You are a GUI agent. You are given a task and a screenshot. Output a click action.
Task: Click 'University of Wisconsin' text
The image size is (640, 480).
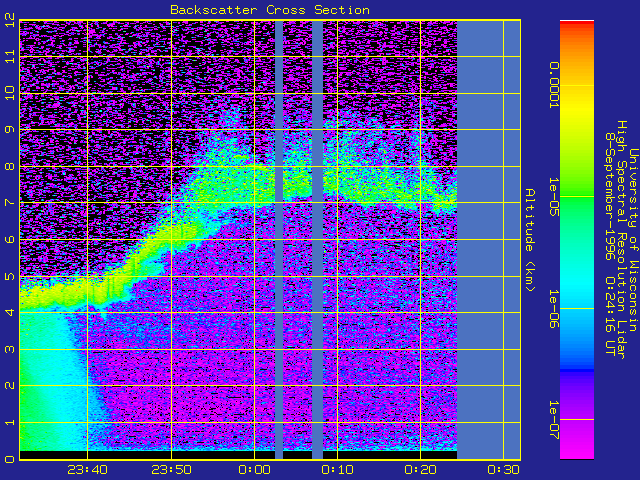(x=633, y=240)
